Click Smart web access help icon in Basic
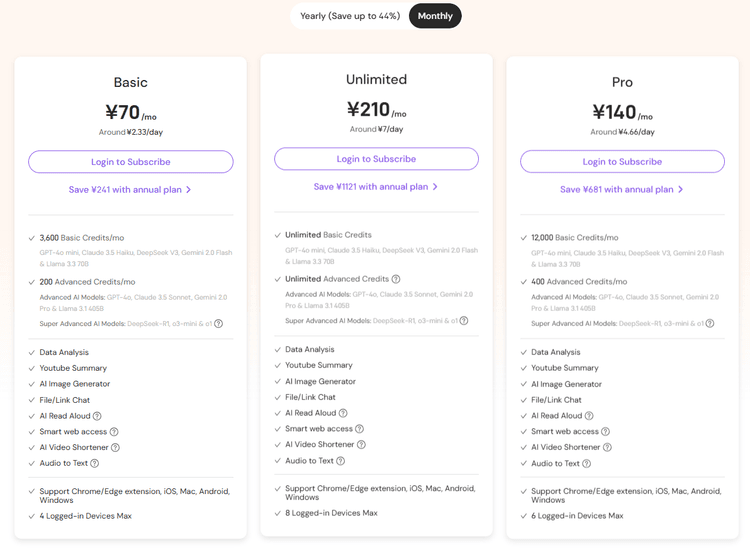The width and height of the screenshot is (750, 552). pyautogui.click(x=114, y=432)
